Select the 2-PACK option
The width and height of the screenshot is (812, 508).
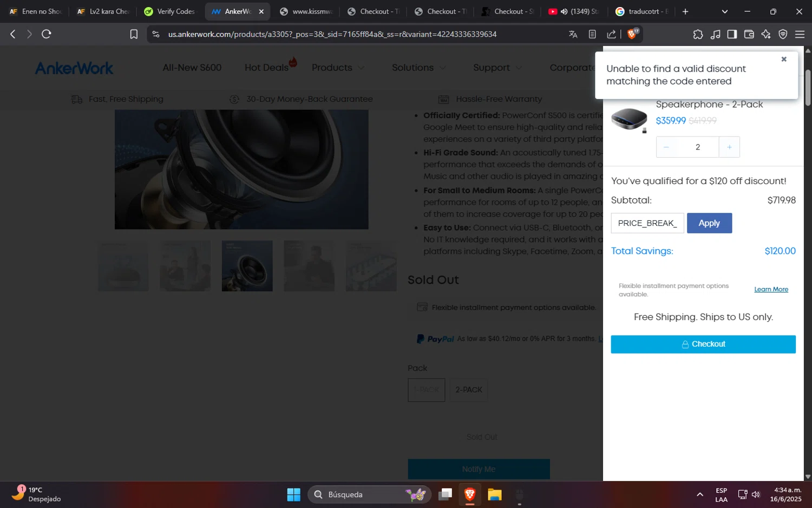[469, 390]
